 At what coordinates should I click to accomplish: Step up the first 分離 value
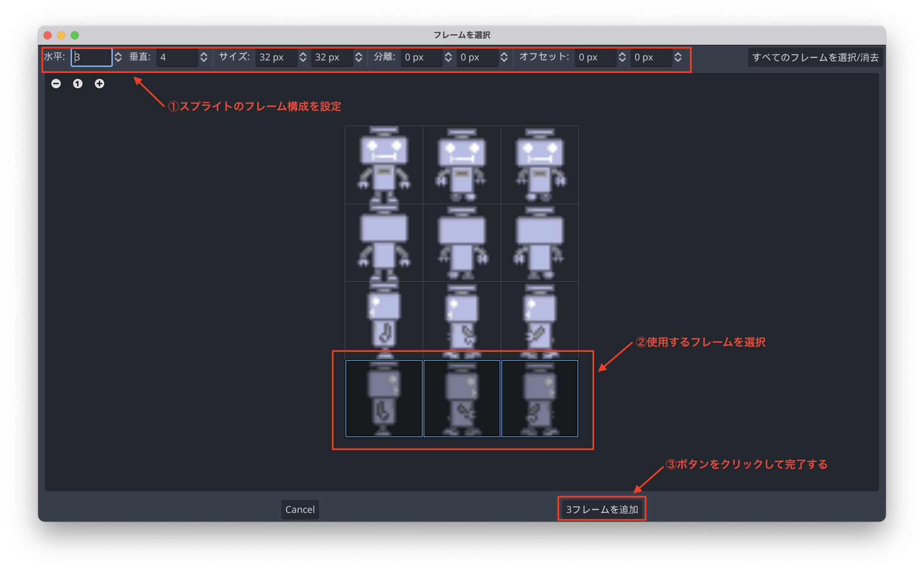(x=448, y=55)
